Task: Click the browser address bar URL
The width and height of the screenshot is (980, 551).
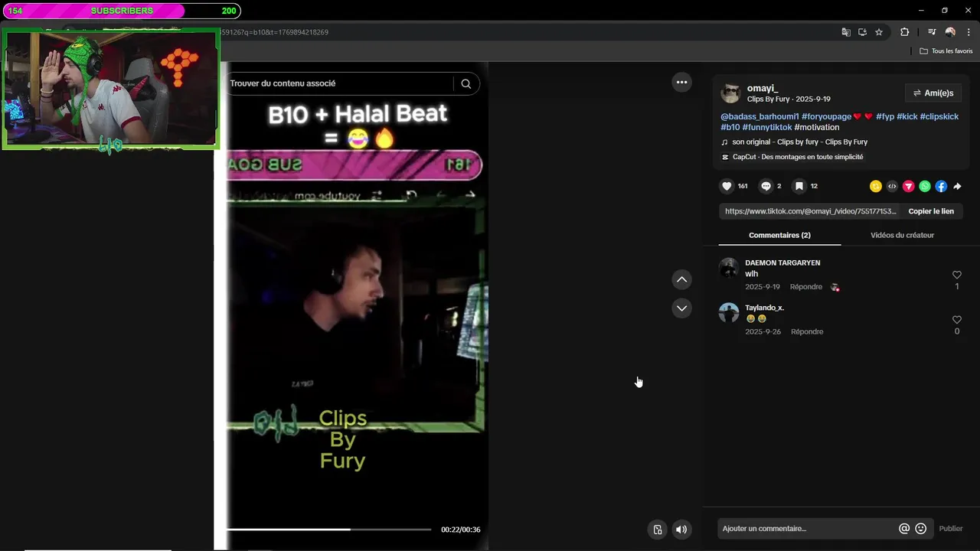Action: [x=276, y=32]
